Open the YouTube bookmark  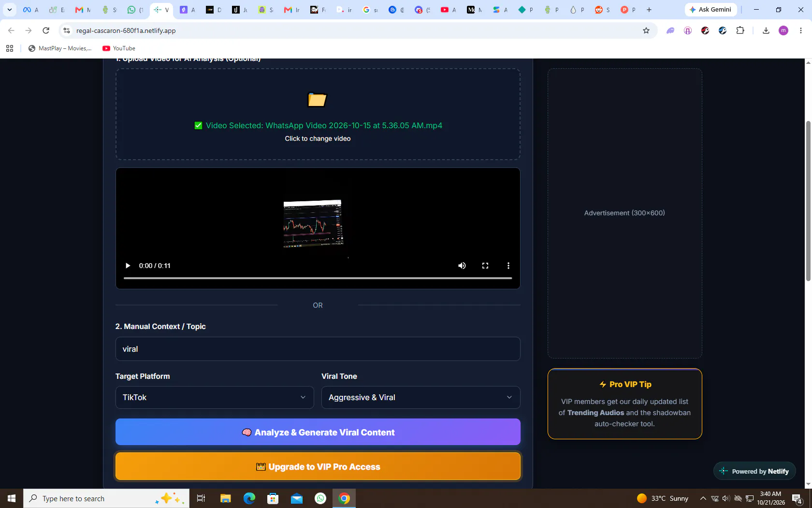pos(119,48)
